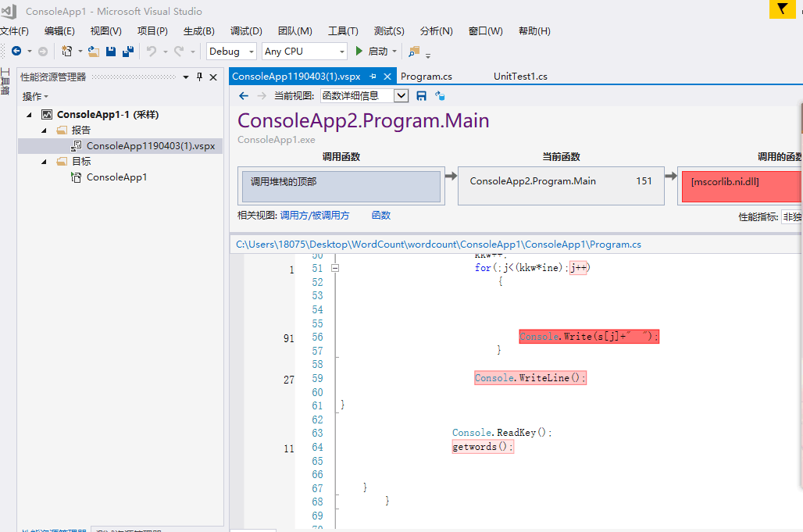803x532 pixels.
Task: Click the New Project toolbar icon
Action: pos(66,52)
